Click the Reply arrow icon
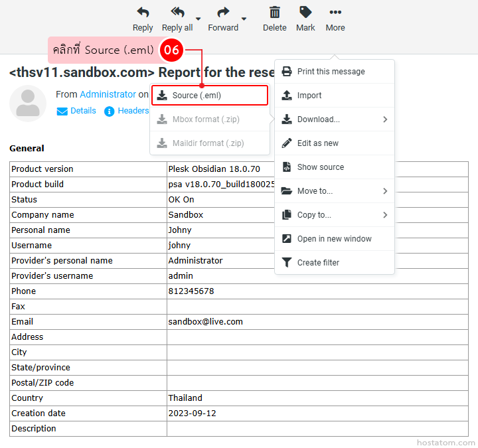 coord(143,12)
